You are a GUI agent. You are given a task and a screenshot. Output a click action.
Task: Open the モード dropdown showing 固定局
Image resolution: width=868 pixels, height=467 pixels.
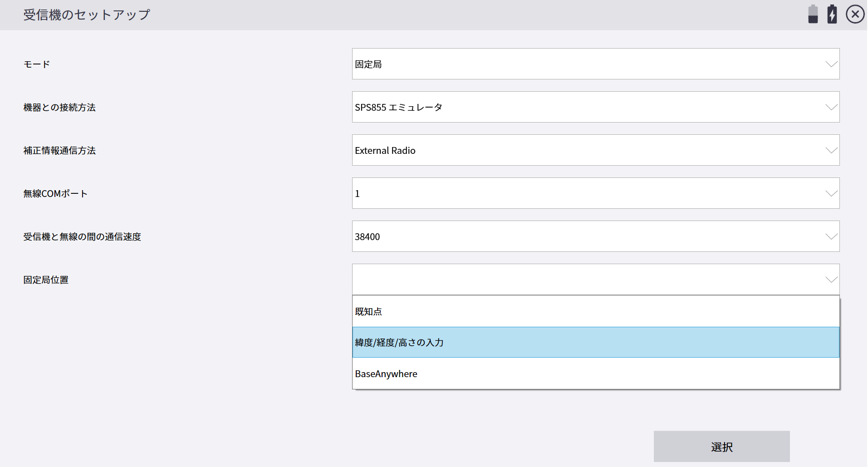tap(595, 64)
